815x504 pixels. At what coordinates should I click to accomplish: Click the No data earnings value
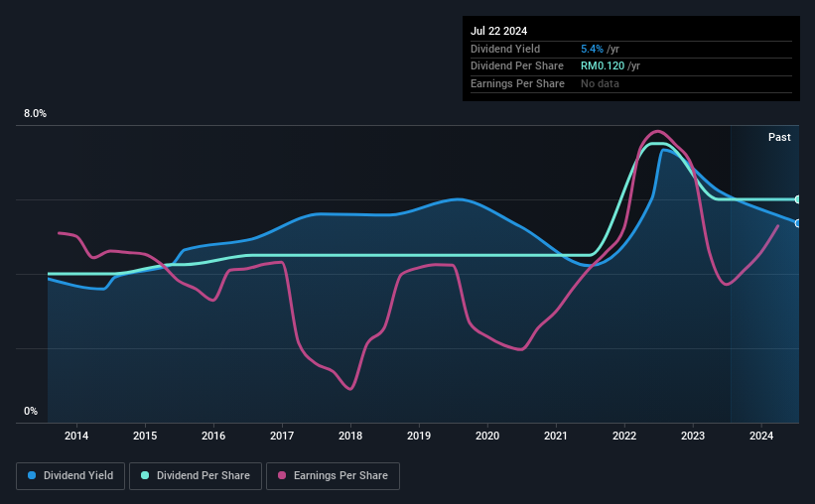coord(600,83)
